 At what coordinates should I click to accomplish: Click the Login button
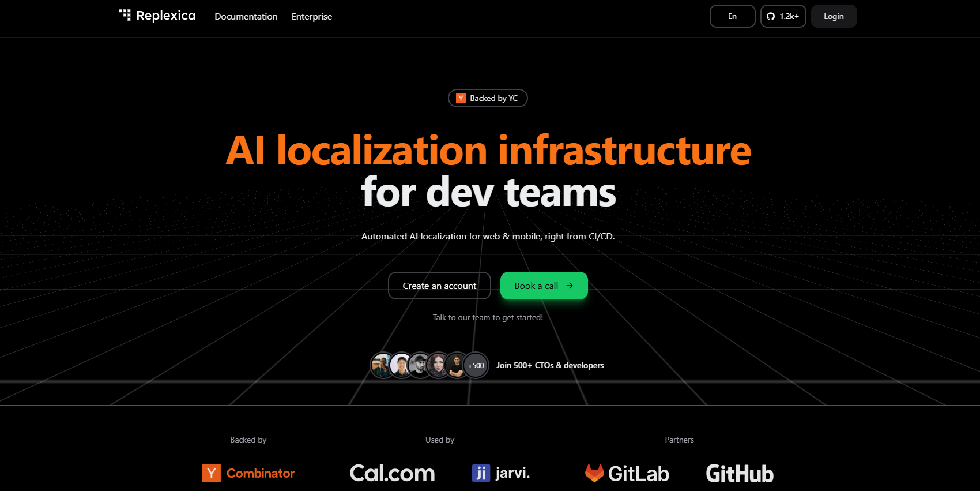click(834, 16)
